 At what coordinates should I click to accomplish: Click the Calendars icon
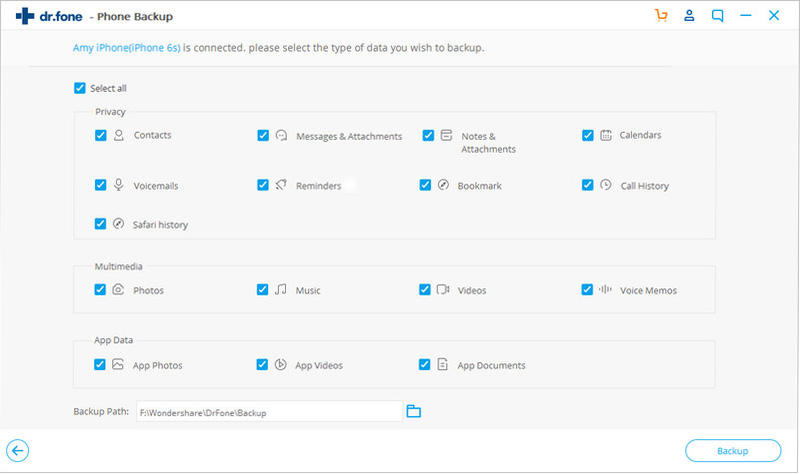[606, 135]
